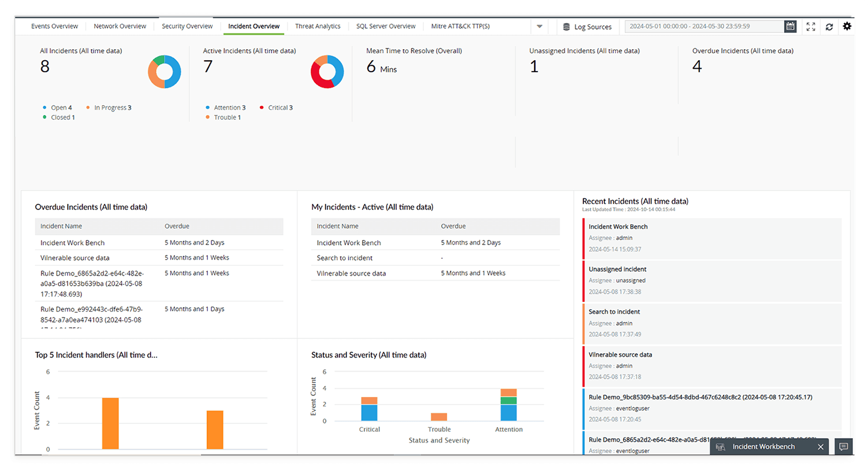The image size is (868, 474).
Task: Click the Log Sources database icon
Action: (x=567, y=27)
